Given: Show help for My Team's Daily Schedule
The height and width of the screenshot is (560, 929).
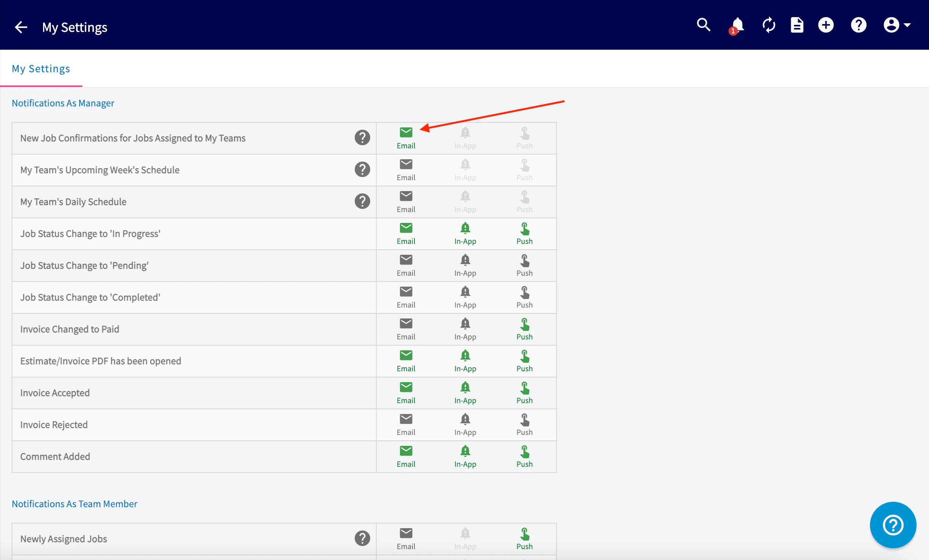Looking at the screenshot, I should point(362,201).
